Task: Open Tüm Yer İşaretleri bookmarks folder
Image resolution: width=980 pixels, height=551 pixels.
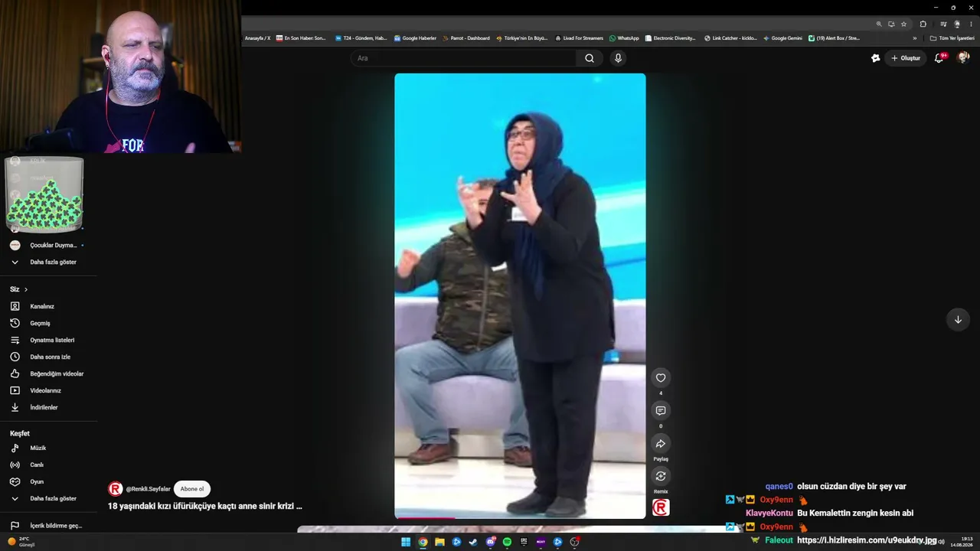Action: [x=952, y=38]
